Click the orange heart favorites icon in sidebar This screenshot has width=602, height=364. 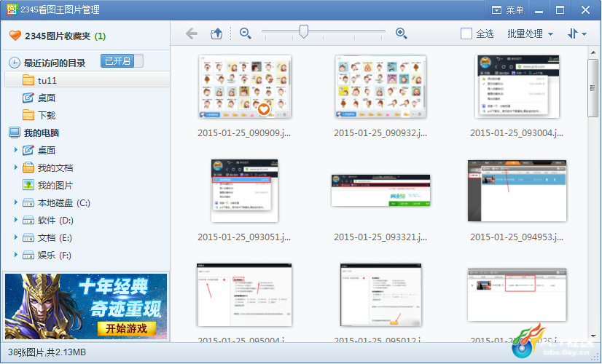point(15,36)
